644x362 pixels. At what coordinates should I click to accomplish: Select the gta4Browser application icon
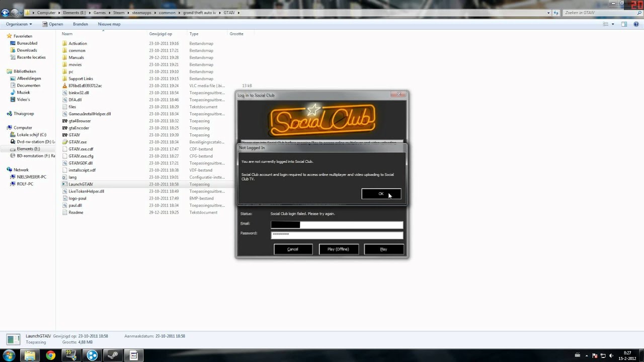tap(64, 121)
